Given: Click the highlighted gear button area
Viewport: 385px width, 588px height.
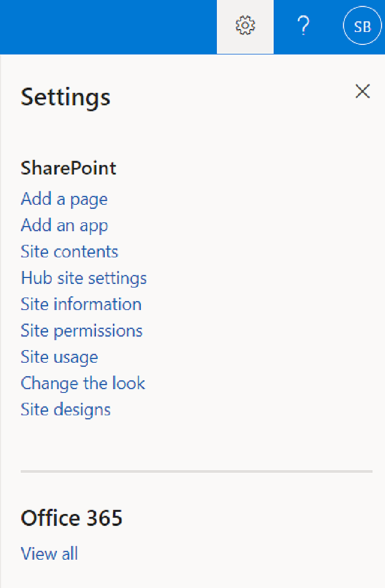Looking at the screenshot, I should tap(245, 27).
